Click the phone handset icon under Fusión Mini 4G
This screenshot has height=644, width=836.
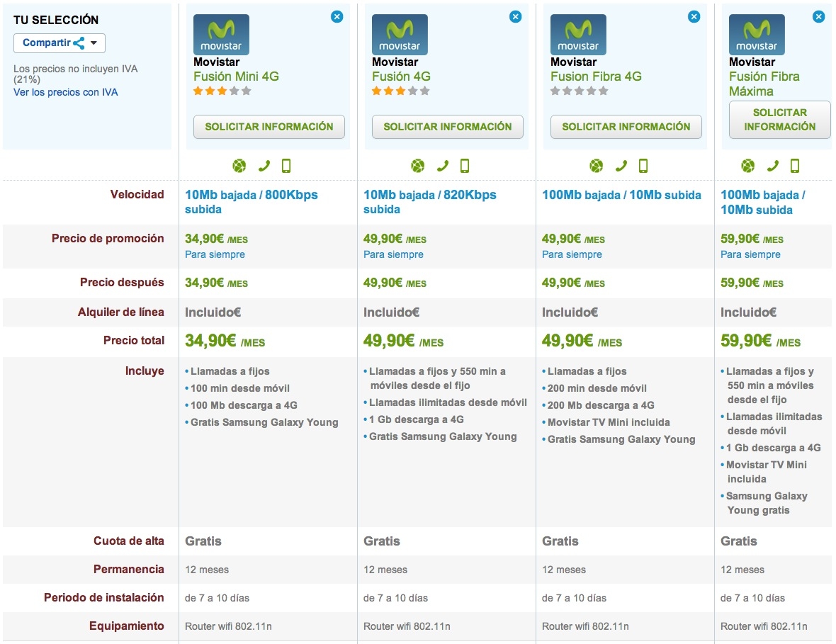pos(264,166)
